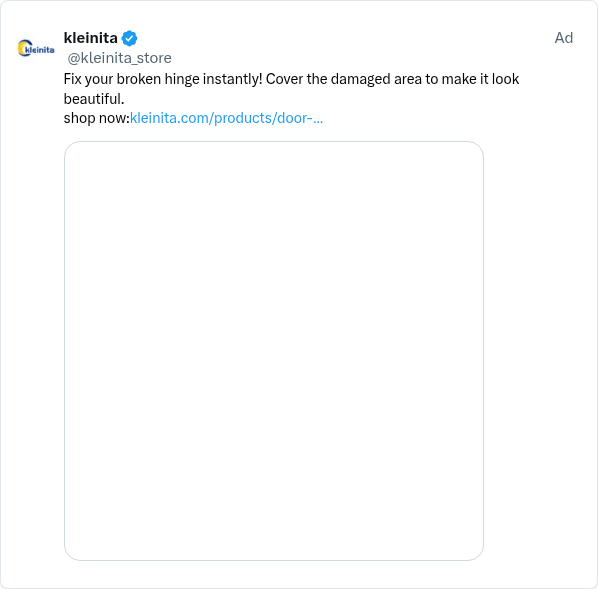This screenshot has height=589, width=598.
Task: Click the "shop now:" text
Action: click(96, 118)
